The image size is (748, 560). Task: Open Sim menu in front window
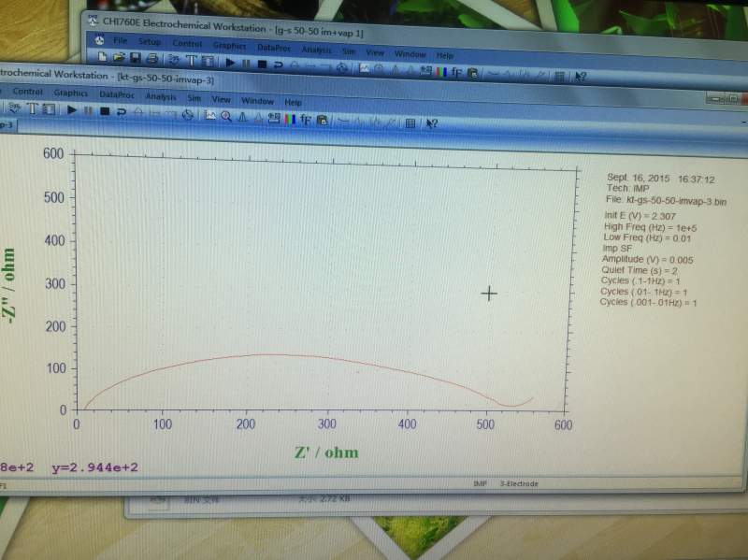(194, 98)
